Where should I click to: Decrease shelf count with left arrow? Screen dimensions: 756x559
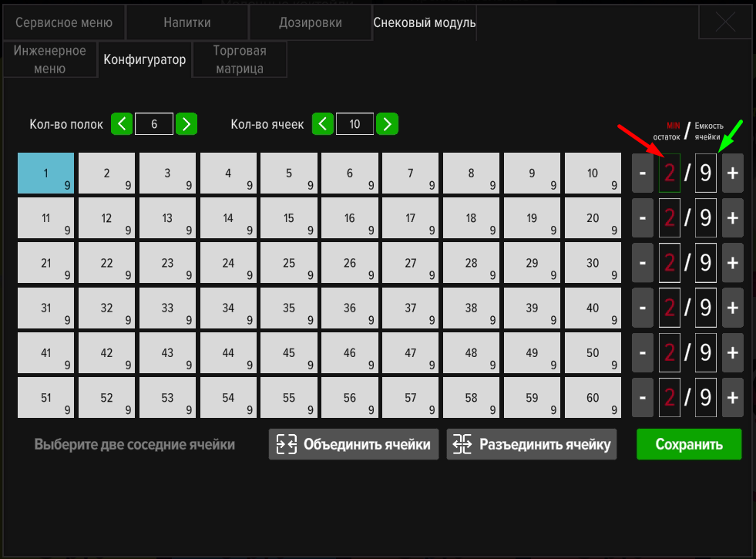pyautogui.click(x=122, y=123)
